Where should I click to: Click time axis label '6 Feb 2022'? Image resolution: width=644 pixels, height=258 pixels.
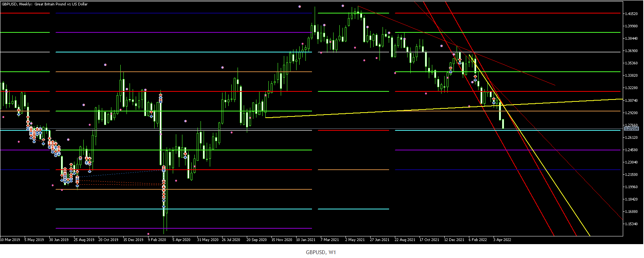[x=478, y=239]
